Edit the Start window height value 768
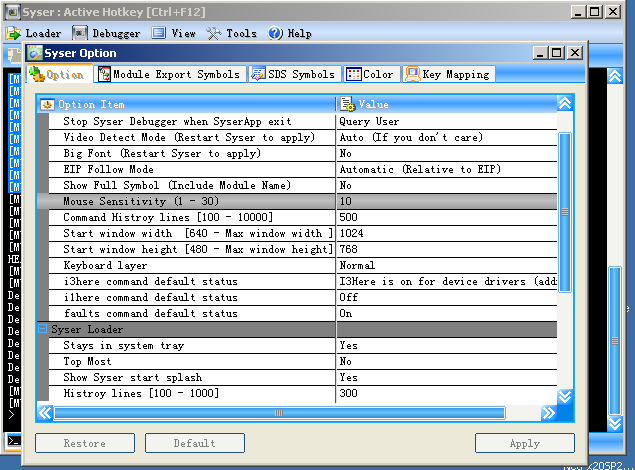Screen dimensions: 635x470 click(x=447, y=249)
